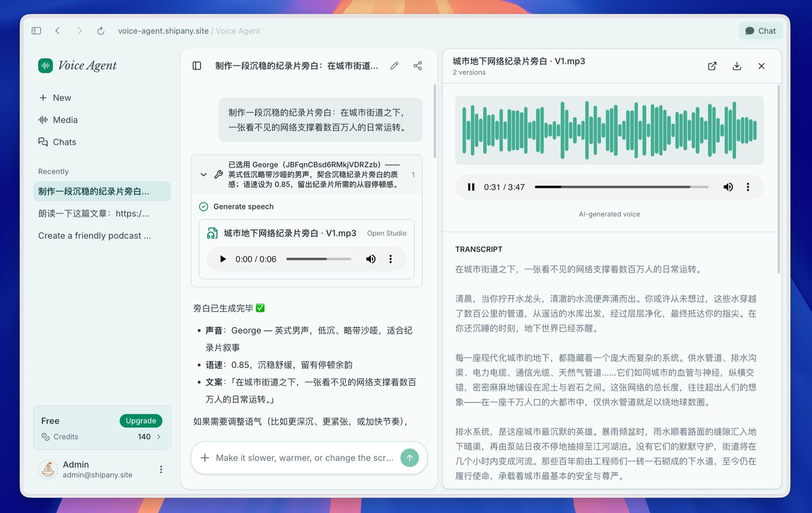Click the Credits coin icon
812x513 pixels.
click(x=45, y=437)
